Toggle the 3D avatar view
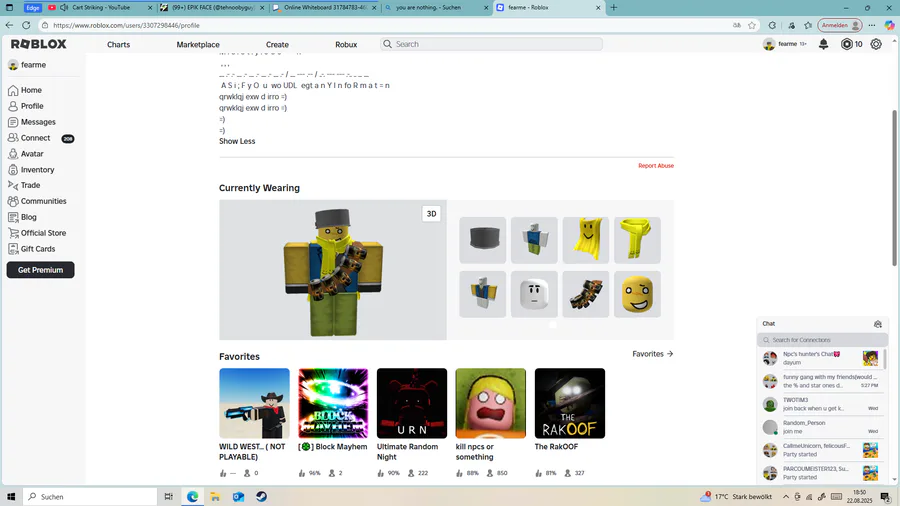The image size is (900, 506). (431, 213)
